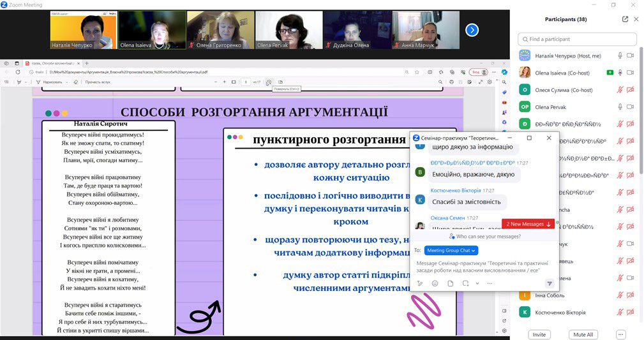Open PDF viewer settings gear
Viewport: 644px width, 340px height.
click(490, 82)
